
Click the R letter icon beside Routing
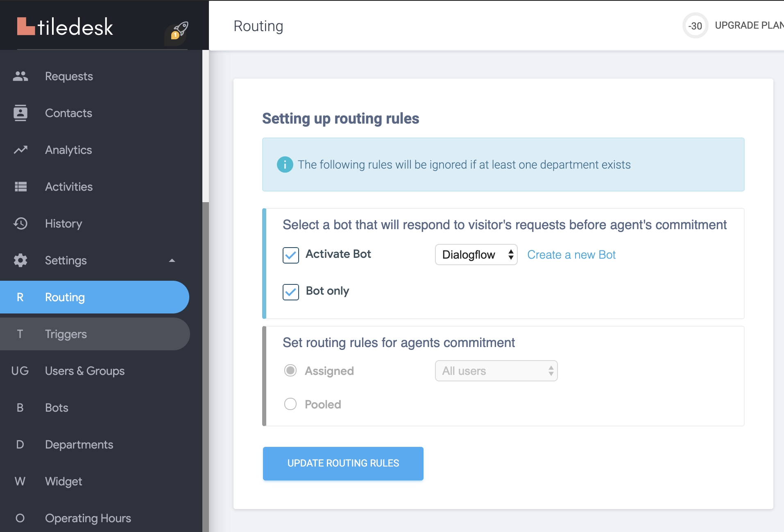point(20,297)
